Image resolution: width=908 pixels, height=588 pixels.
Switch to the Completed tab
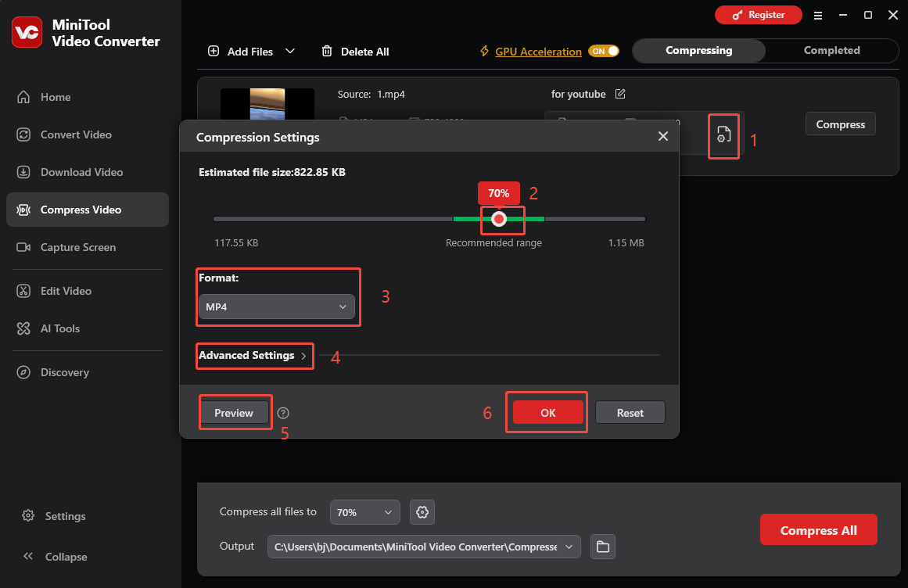coord(831,50)
